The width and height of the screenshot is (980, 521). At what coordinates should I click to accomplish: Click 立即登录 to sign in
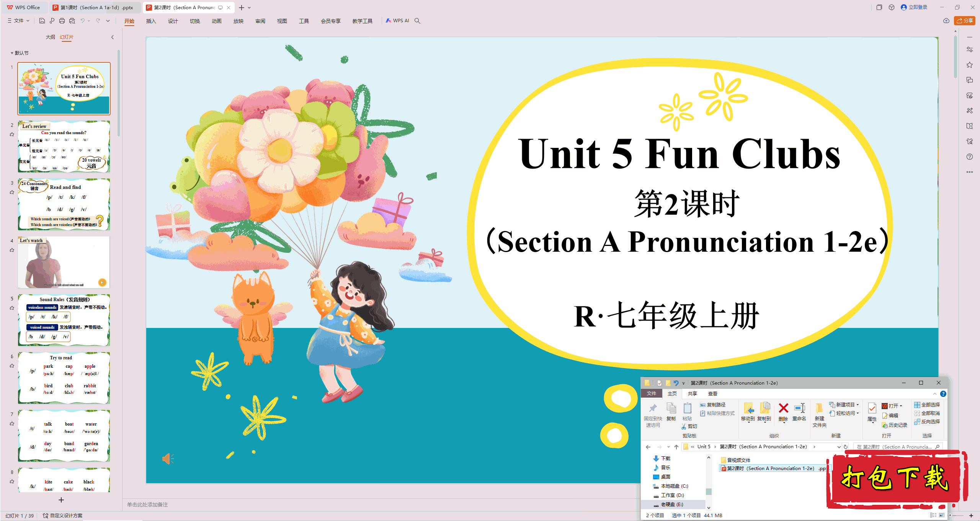click(x=914, y=7)
